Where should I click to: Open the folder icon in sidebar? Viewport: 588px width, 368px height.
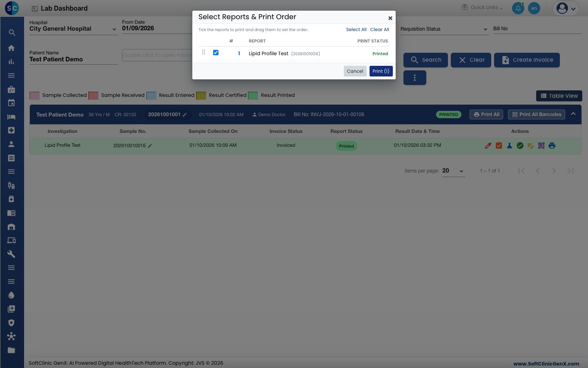pos(11,350)
